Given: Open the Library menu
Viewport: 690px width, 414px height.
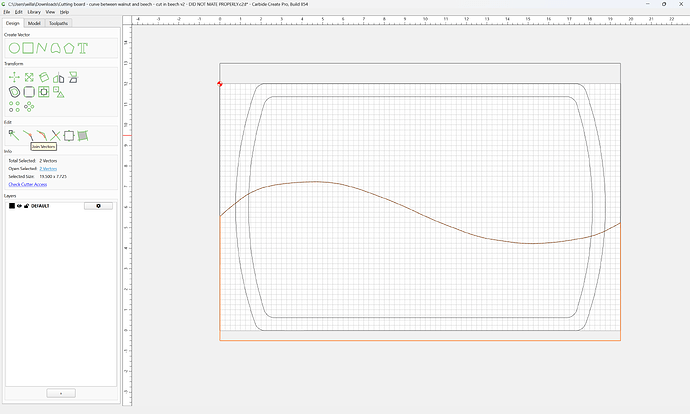Looking at the screenshot, I should (x=34, y=12).
